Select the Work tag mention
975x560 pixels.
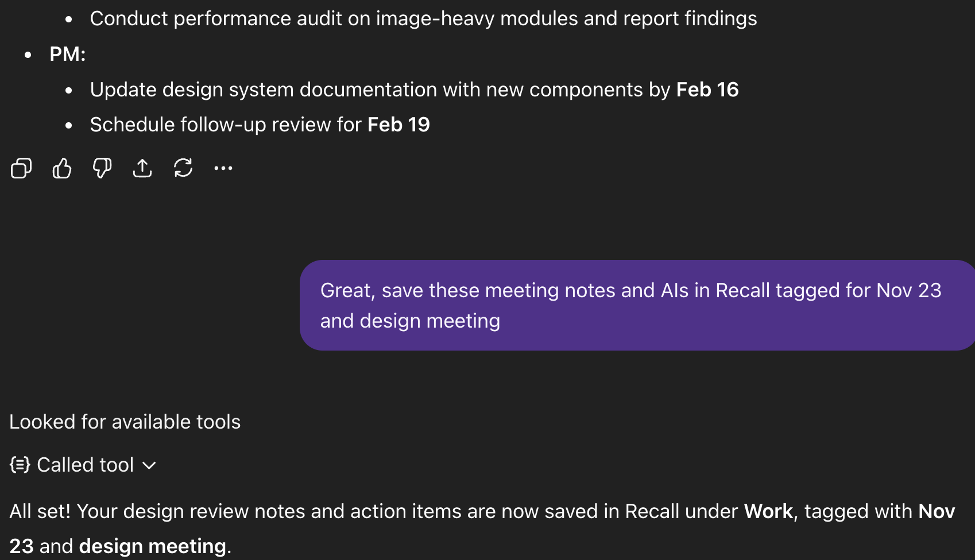click(x=768, y=511)
